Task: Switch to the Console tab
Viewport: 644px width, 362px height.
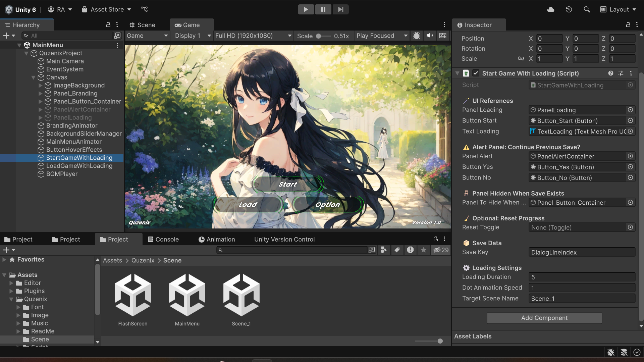Action: point(163,239)
